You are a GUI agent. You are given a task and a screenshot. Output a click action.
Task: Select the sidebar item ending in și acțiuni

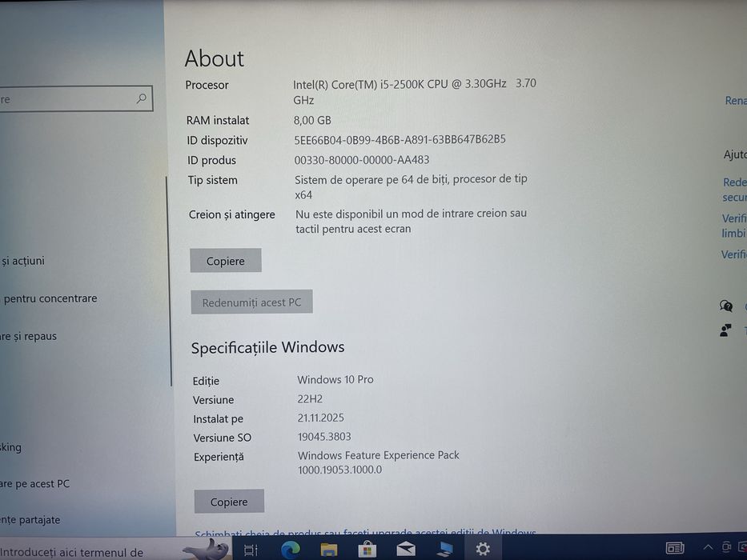(x=22, y=261)
